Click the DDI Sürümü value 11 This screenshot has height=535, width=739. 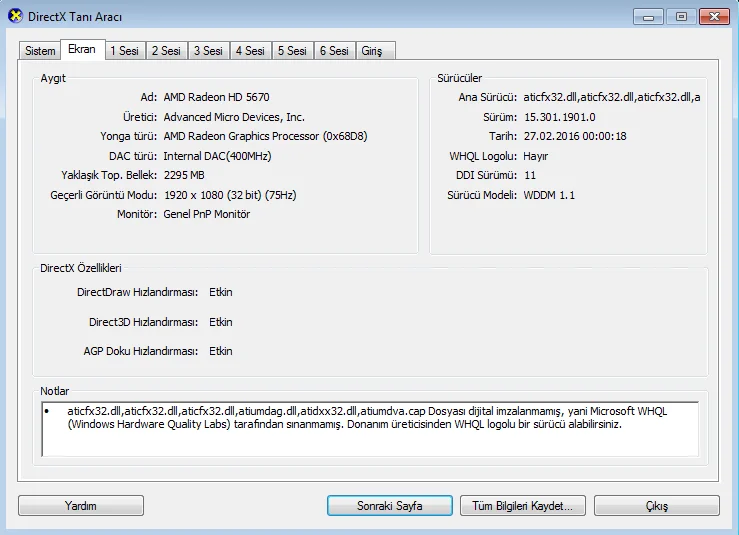pyautogui.click(x=530, y=175)
